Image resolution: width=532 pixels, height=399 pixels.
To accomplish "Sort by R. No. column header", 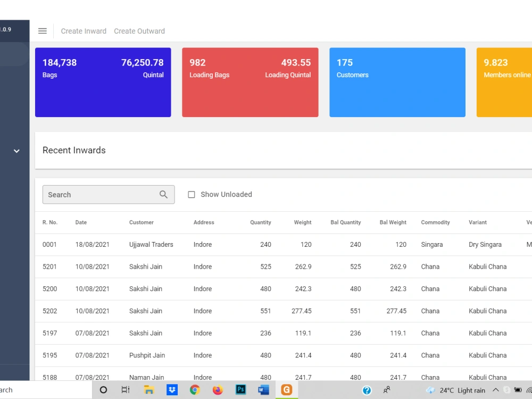I will (50, 222).
